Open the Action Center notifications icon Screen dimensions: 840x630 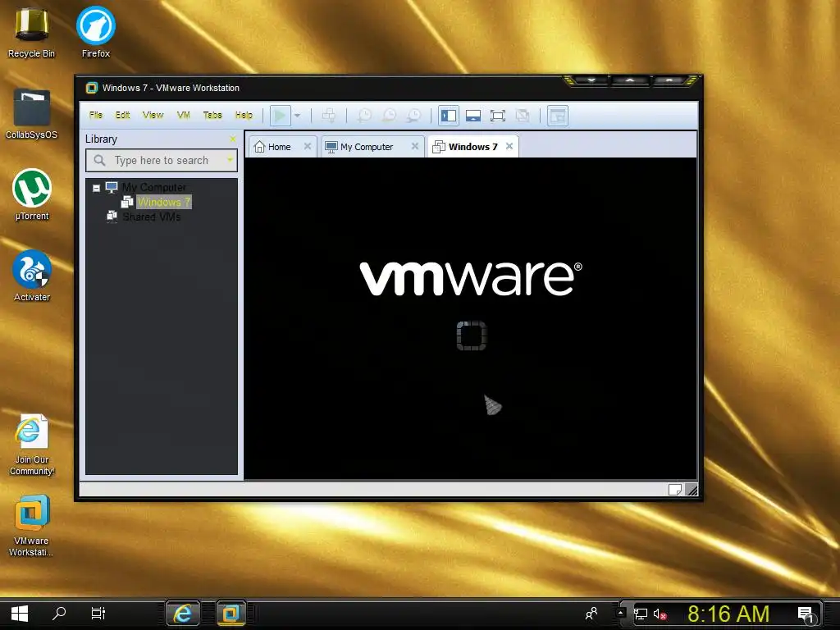coord(806,614)
